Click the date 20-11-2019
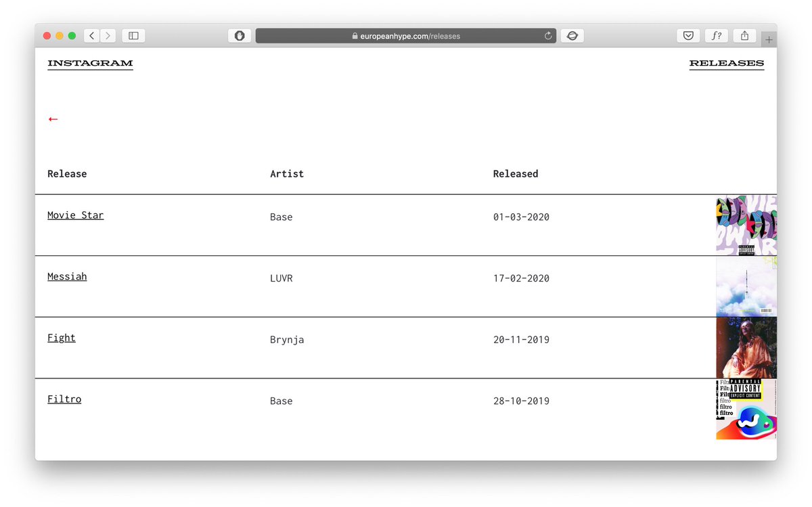The width and height of the screenshot is (812, 507). tap(521, 340)
